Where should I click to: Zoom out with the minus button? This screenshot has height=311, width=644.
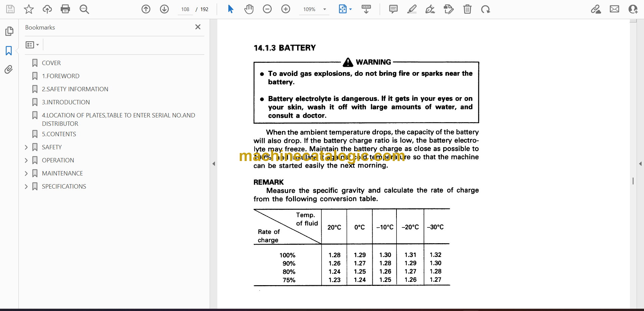pos(267,9)
